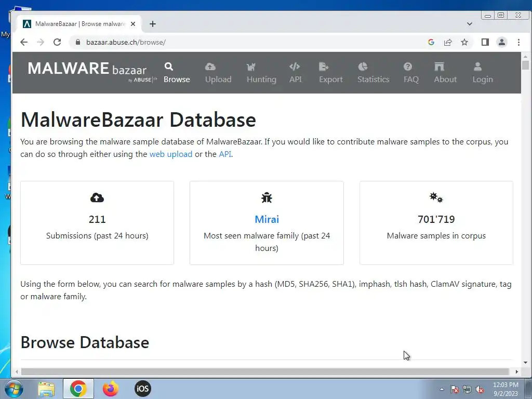Open Chrome's three-dot menu
The image size is (532, 399).
(x=518, y=42)
